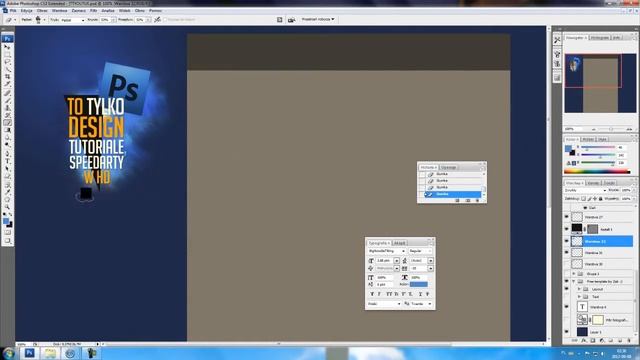
Task: Create new snapshot in Historia panel
Action: pyautogui.click(x=467, y=200)
